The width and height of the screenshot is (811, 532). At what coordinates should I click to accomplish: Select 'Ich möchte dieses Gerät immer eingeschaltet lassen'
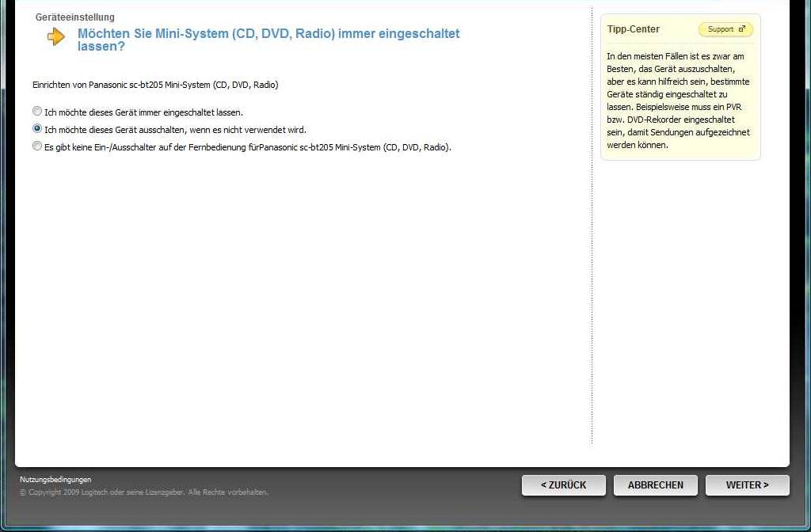(x=37, y=111)
